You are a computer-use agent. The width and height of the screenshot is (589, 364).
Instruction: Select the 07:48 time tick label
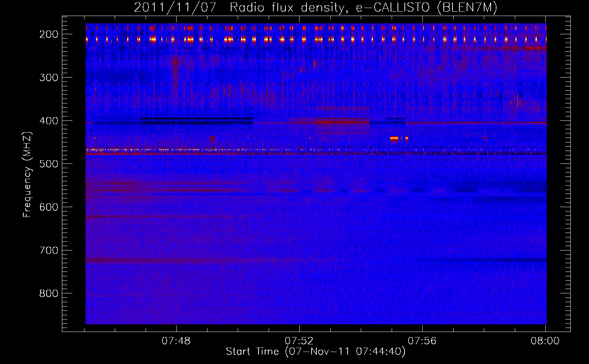176,341
